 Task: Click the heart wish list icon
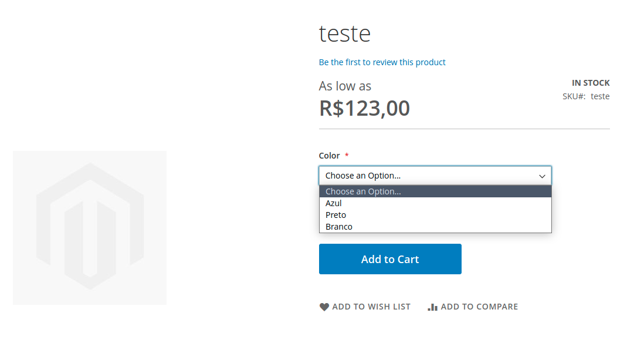pyautogui.click(x=324, y=307)
